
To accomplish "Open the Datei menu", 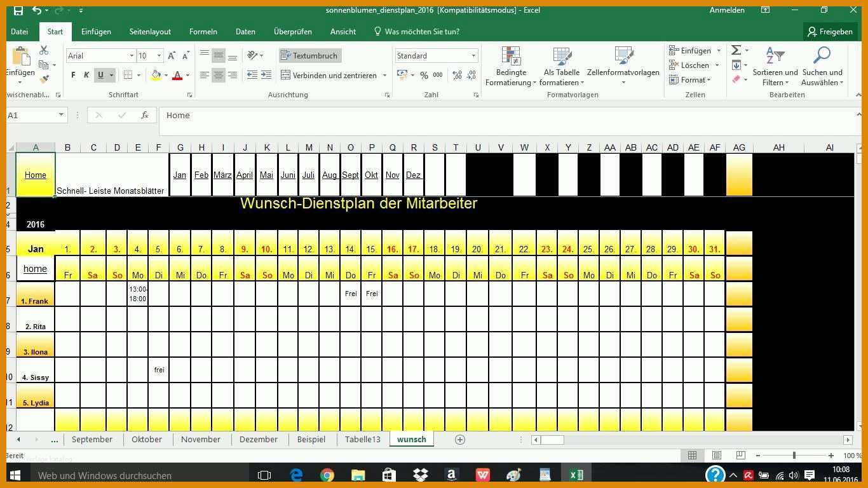I will [x=19, y=32].
